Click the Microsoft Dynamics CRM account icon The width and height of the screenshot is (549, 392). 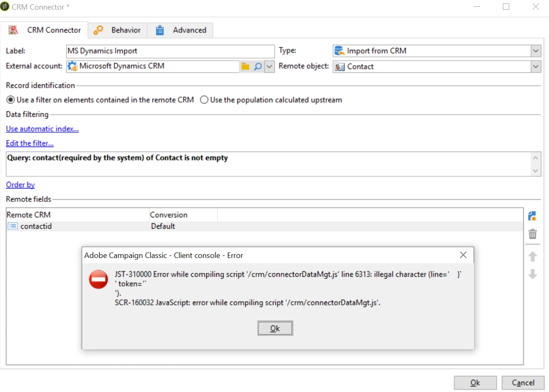click(73, 66)
